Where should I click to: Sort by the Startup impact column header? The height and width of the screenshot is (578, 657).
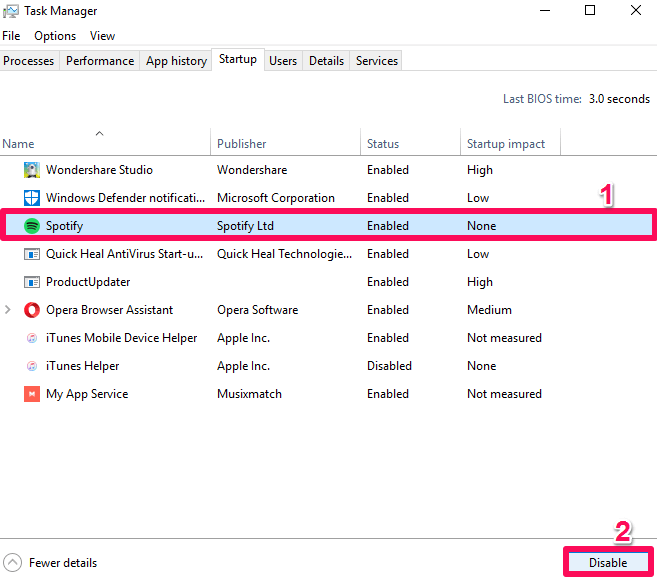[x=510, y=142]
